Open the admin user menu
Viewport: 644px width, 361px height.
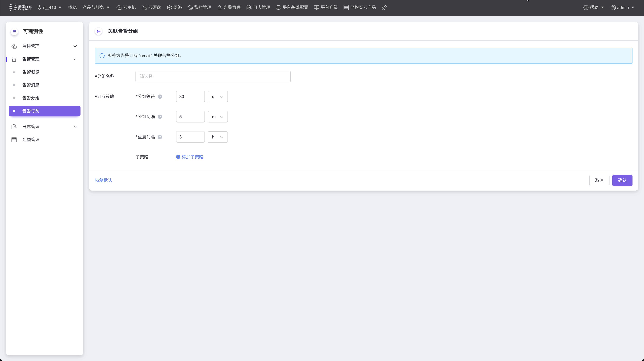coord(622,8)
